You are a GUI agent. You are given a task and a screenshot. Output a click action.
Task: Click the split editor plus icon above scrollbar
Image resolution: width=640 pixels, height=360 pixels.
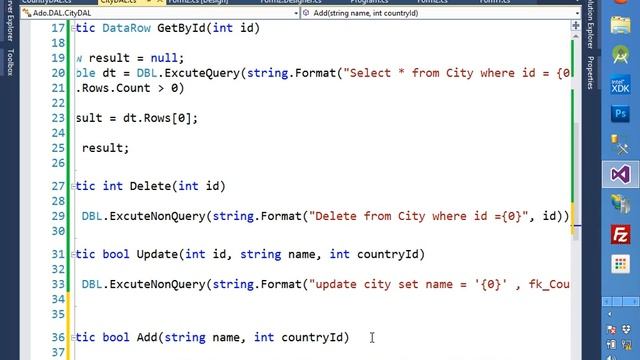pos(576,26)
